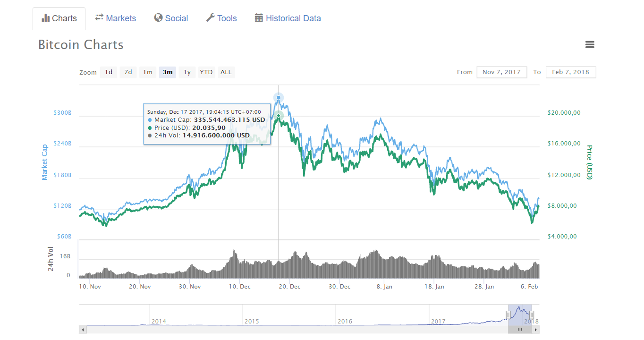Show ALL time zoom range
Image resolution: width=644 pixels, height=340 pixels.
(226, 72)
